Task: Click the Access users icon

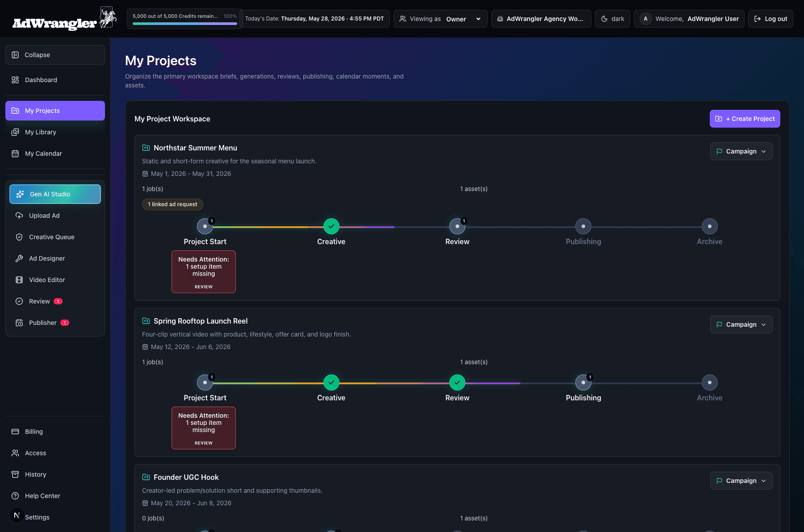Action: [x=15, y=453]
